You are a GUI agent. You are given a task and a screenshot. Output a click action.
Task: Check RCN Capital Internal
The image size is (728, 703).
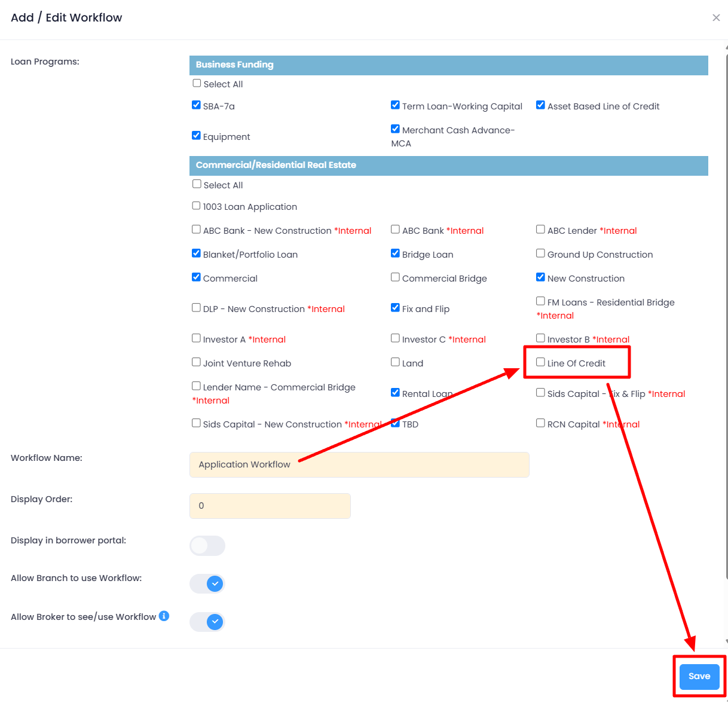pyautogui.click(x=540, y=423)
